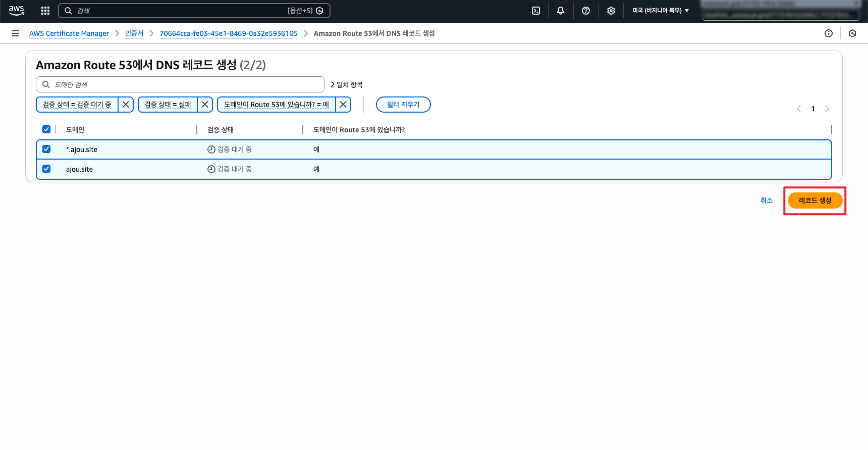The width and height of the screenshot is (868, 450).
Task: Toggle the select-all domains checkbox
Action: click(46, 129)
